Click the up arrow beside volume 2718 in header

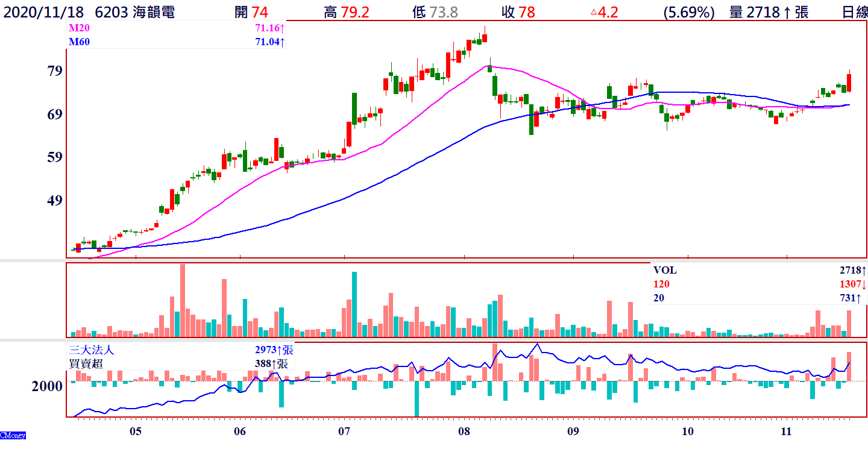tap(786, 12)
